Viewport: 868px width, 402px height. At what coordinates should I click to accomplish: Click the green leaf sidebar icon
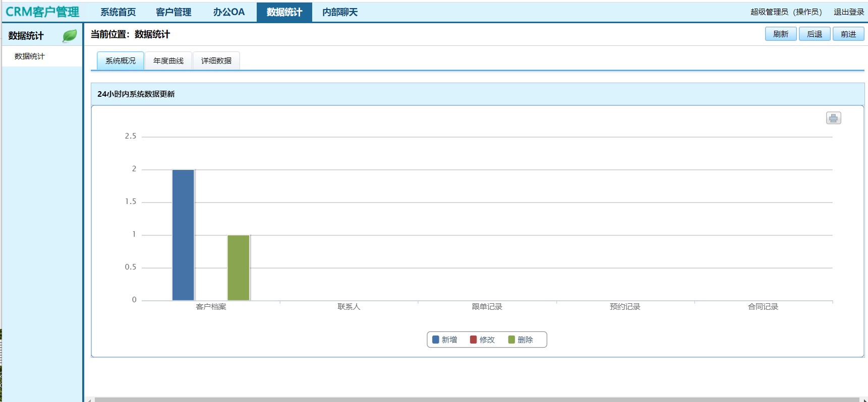tap(70, 36)
